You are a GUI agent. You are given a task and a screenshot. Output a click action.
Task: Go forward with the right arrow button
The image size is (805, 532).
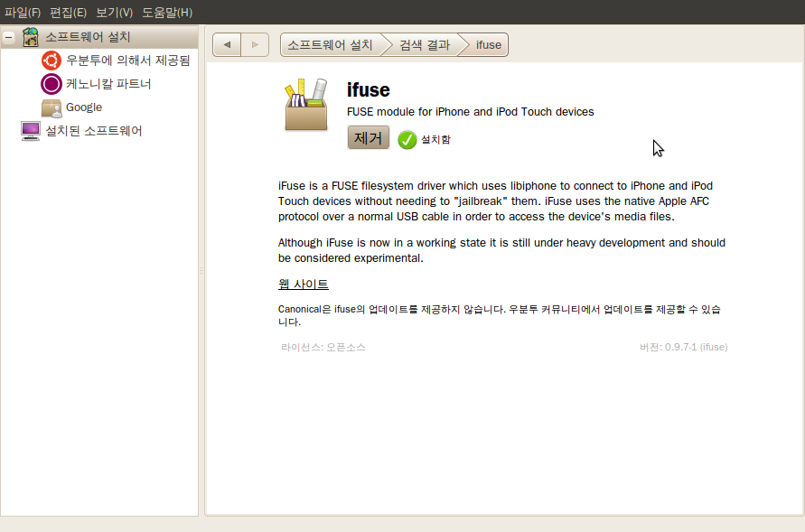[255, 44]
